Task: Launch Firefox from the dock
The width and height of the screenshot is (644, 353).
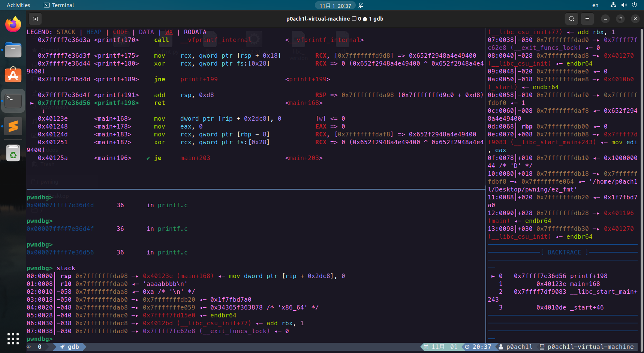Action: pos(13,25)
